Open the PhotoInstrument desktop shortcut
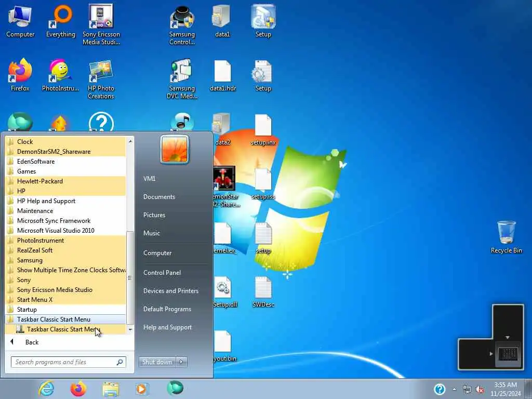532x399 pixels. coord(60,75)
